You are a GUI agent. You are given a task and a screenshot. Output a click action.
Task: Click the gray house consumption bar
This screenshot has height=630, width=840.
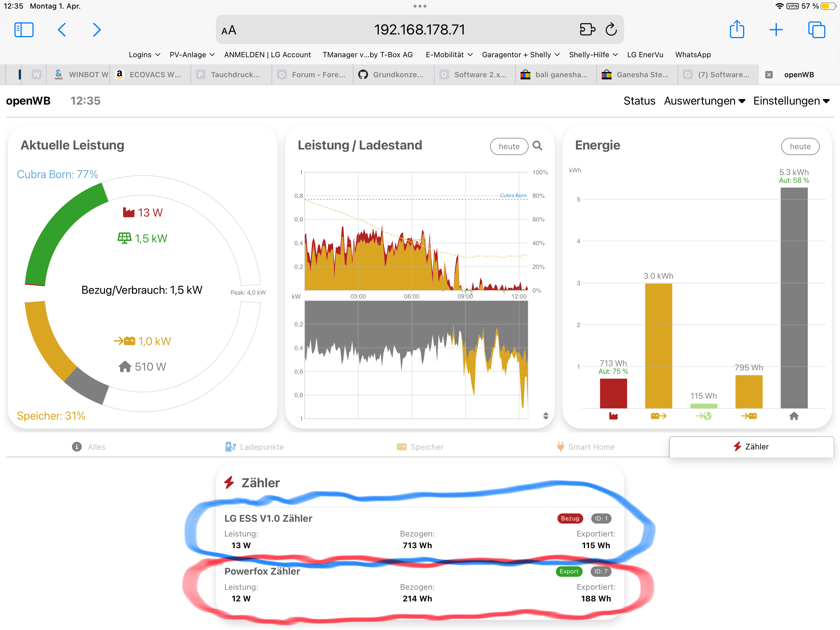[x=794, y=298]
